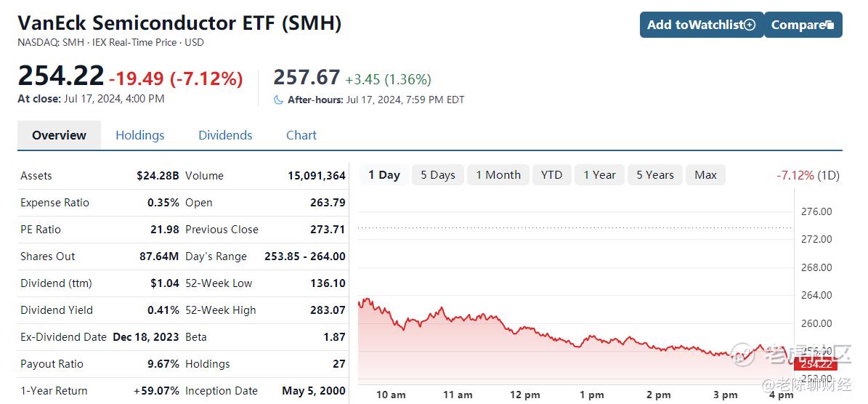
Task: Click the Add to Watchlist button
Action: tap(702, 25)
